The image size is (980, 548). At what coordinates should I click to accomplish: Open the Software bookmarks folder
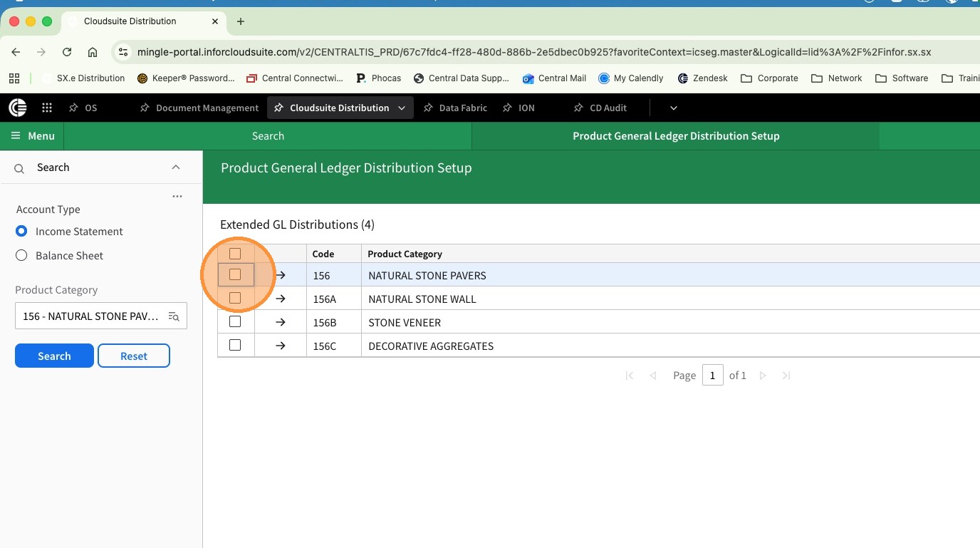pyautogui.click(x=902, y=78)
